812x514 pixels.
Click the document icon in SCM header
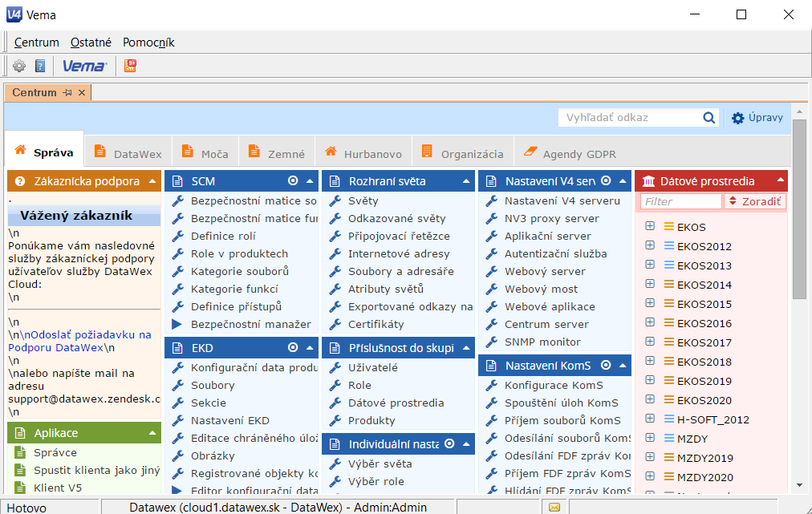[177, 181]
